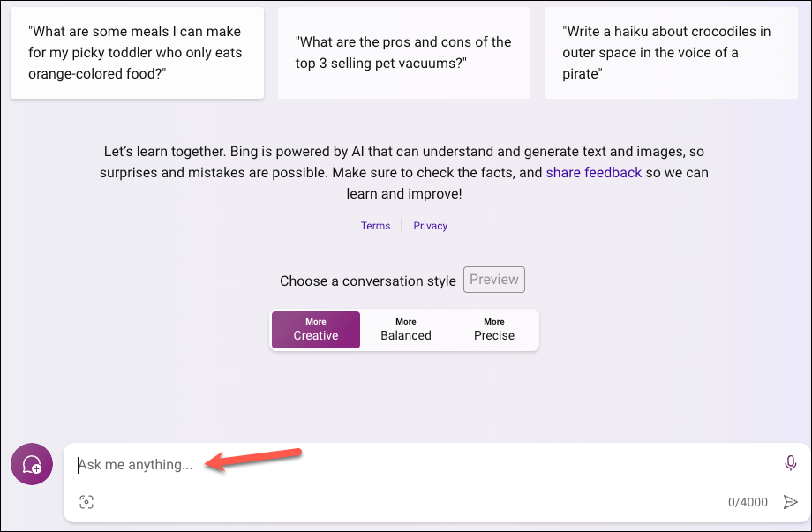Screen dimensions: 812x532
Task: Start voice input with the microphone icon
Action: (x=790, y=464)
